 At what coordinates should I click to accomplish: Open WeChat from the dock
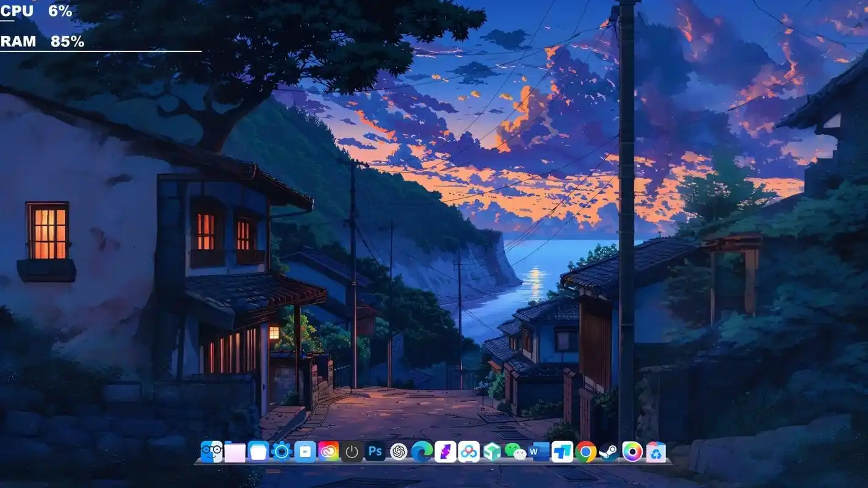click(515, 452)
